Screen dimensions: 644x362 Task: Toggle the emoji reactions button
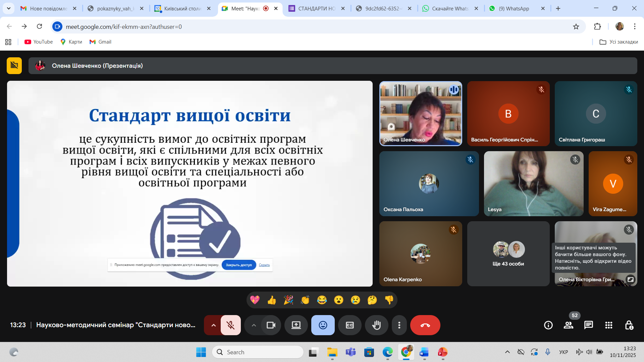(323, 325)
